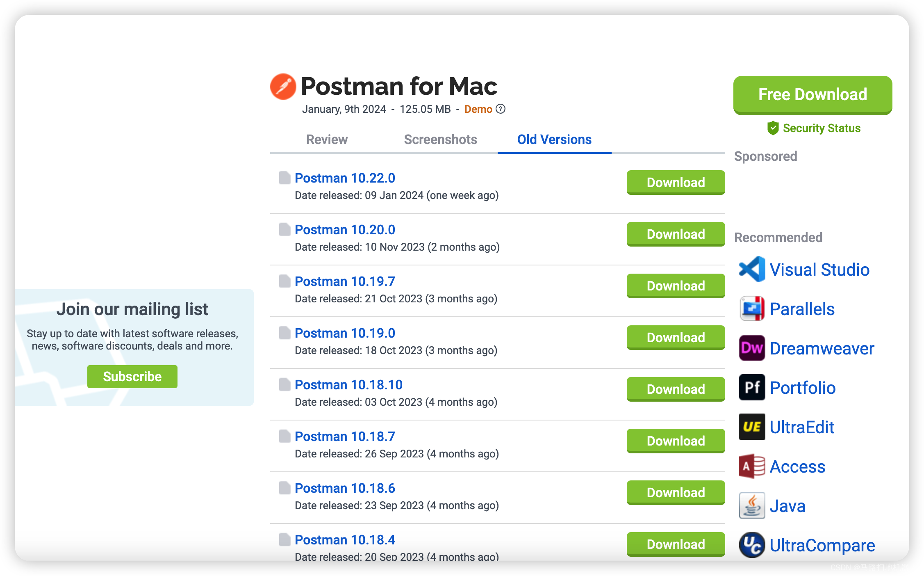Click the UltraEdit UE icon
This screenshot has height=576, width=924.
tap(752, 427)
